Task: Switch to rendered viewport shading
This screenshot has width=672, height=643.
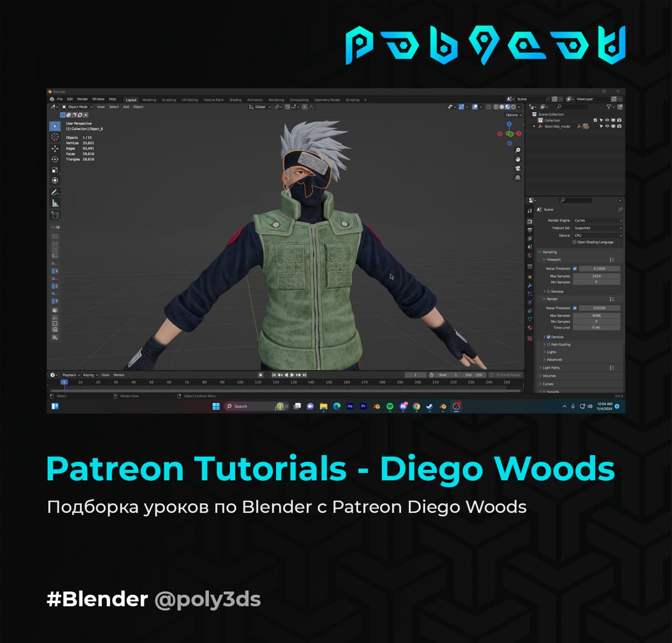Action: (x=513, y=107)
